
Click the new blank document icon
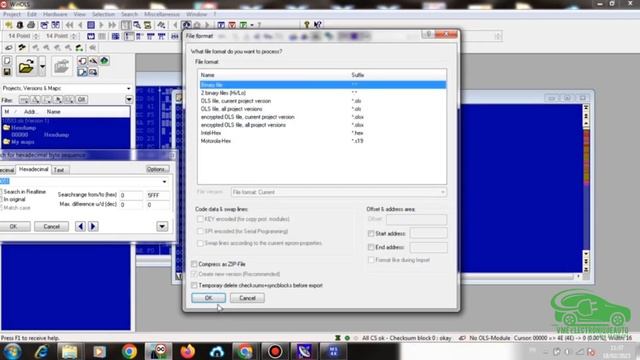tap(7, 61)
